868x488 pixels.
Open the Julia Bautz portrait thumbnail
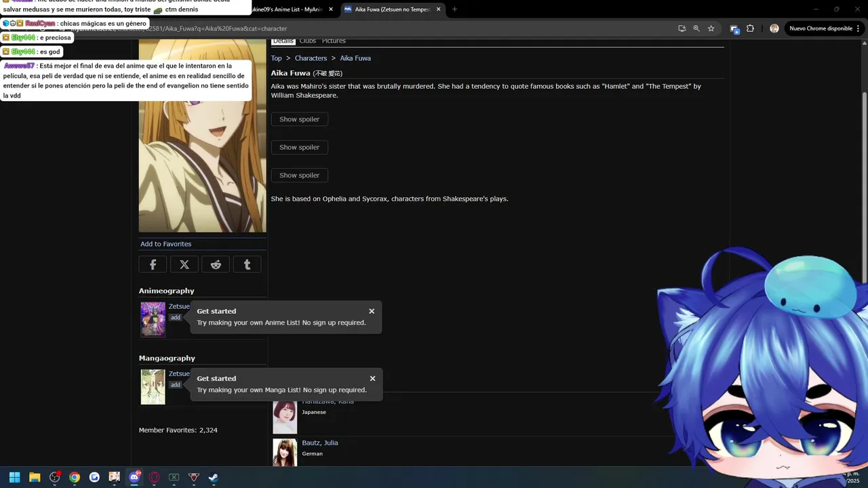point(285,452)
